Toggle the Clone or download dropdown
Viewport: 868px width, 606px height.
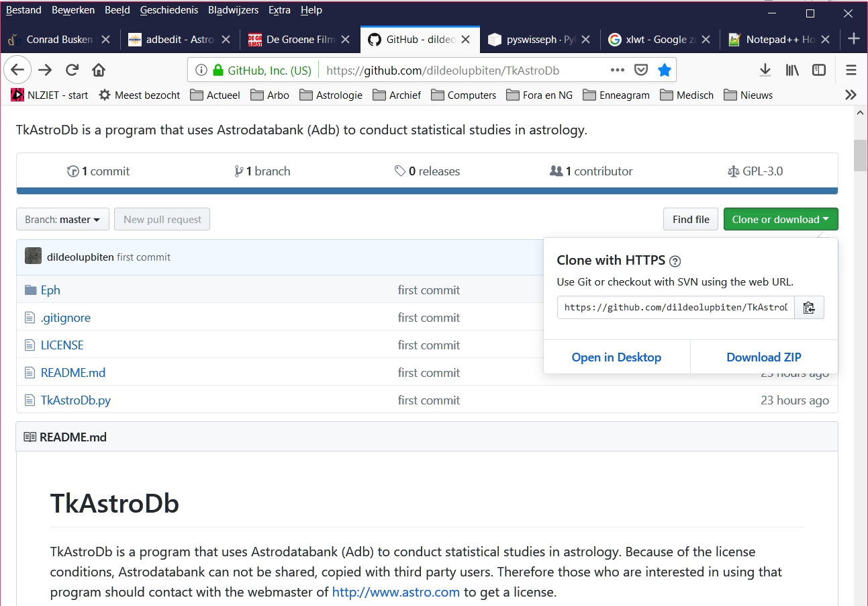(x=781, y=219)
